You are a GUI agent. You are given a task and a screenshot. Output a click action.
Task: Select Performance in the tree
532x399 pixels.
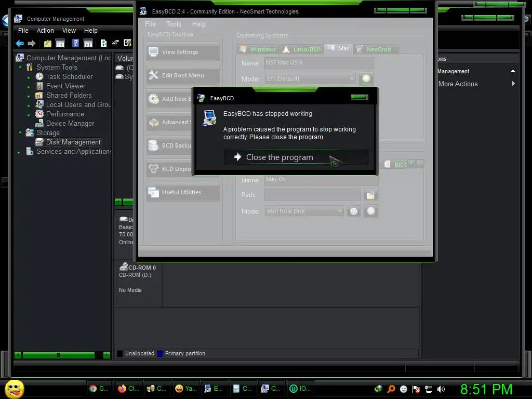point(65,114)
